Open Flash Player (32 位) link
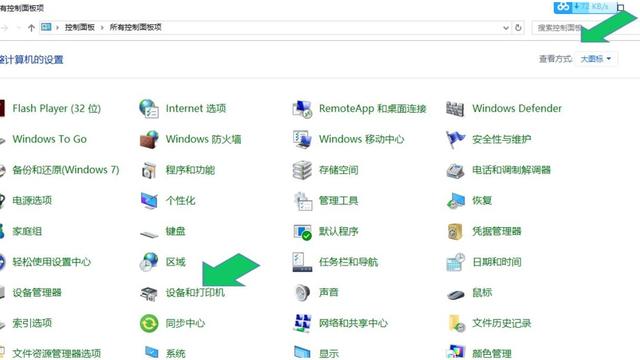This screenshot has height=360, width=640. pos(56,109)
